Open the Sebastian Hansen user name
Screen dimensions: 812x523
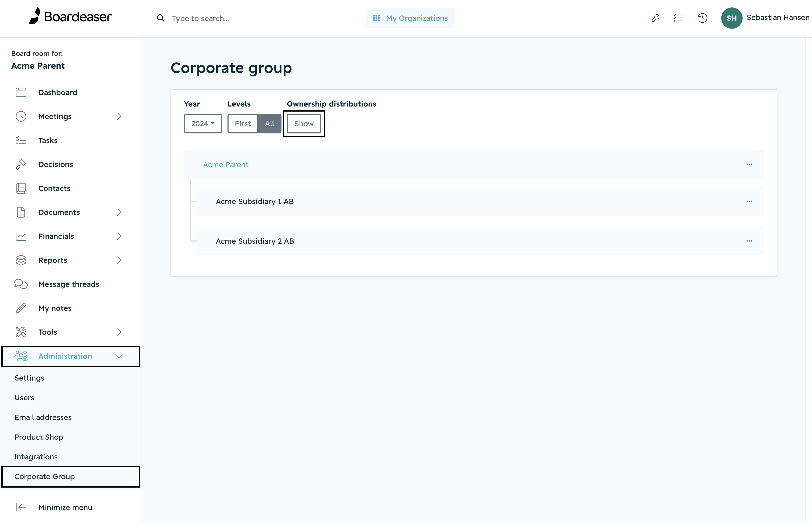click(778, 18)
